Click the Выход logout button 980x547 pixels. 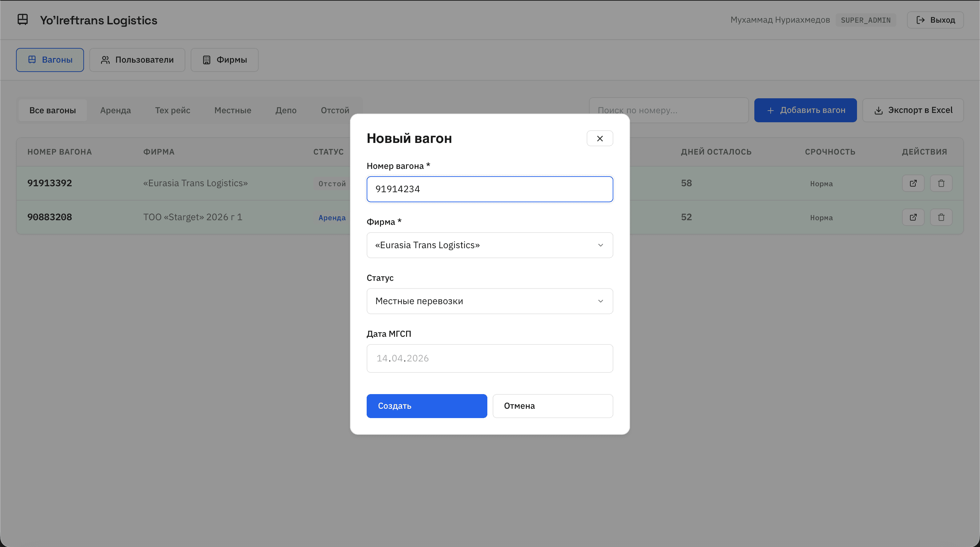point(935,20)
